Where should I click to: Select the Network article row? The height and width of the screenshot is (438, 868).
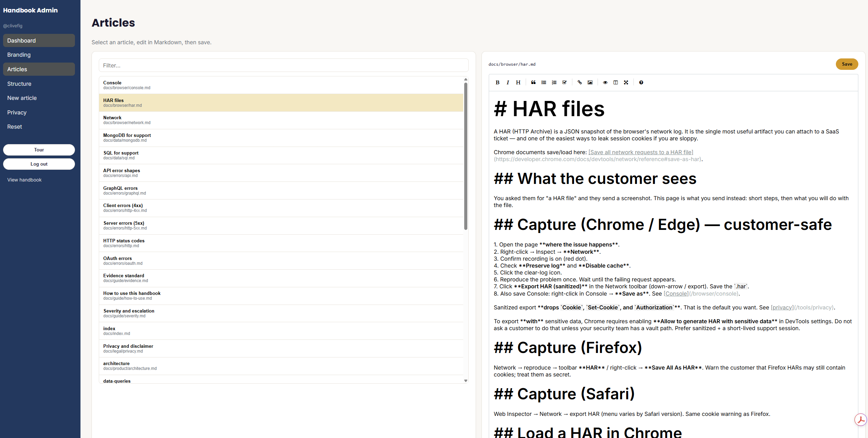point(281,120)
